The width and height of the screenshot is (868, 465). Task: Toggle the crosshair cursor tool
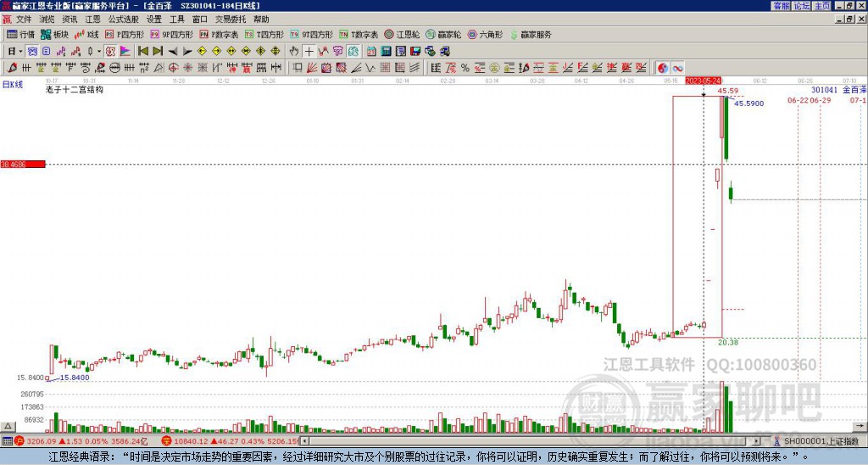pyautogui.click(x=309, y=52)
